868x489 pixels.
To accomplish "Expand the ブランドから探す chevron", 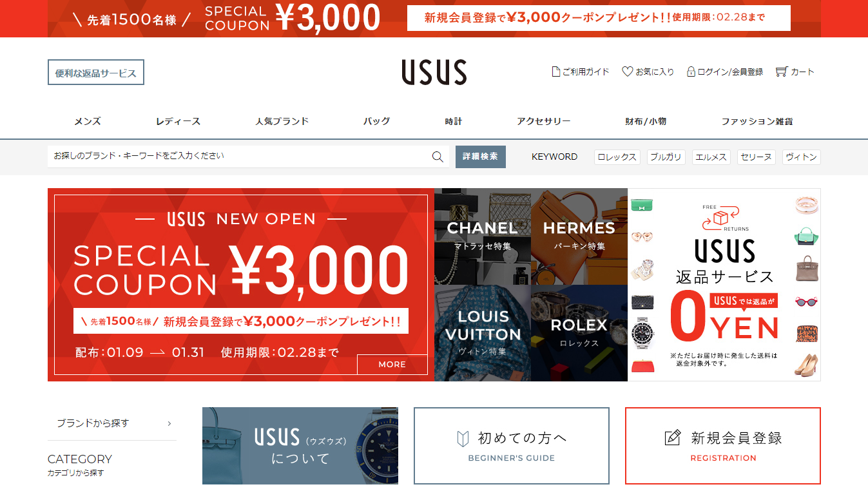I will coord(169,423).
